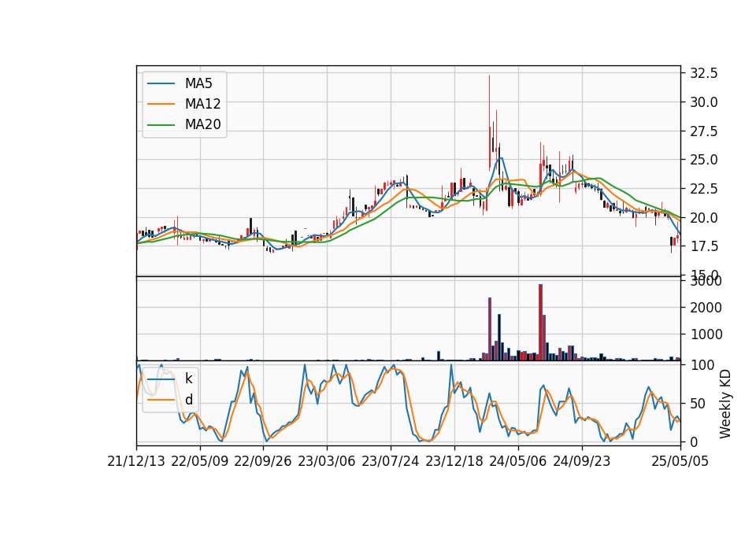Click the 20.0 price axis label

(x=704, y=217)
